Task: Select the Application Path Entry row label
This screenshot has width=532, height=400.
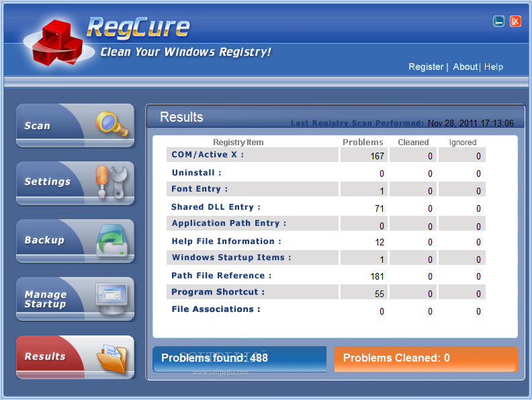Action: click(x=228, y=223)
